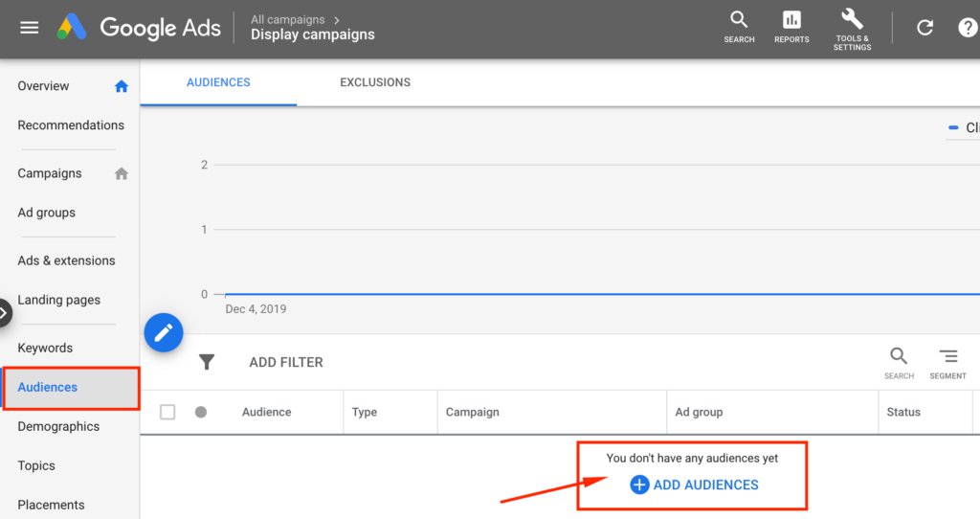Open Demographics in the sidebar
The width and height of the screenshot is (980, 519).
coord(58,426)
